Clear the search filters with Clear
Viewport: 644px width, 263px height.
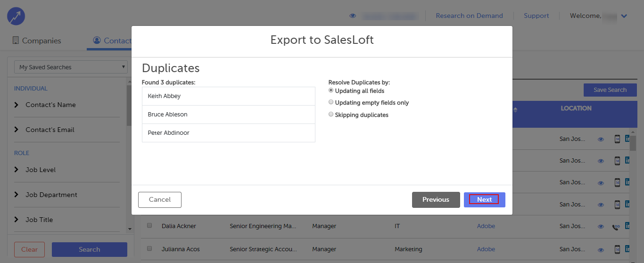pyautogui.click(x=29, y=249)
